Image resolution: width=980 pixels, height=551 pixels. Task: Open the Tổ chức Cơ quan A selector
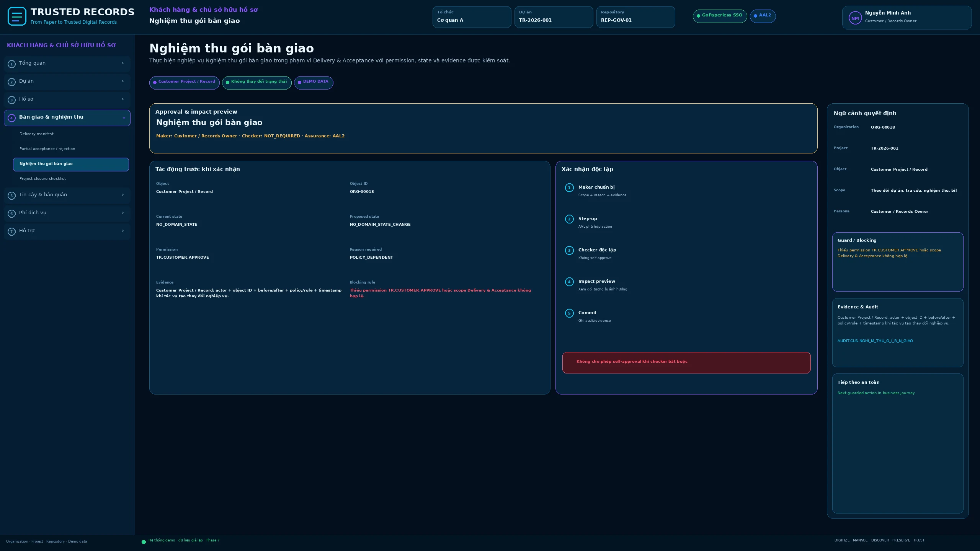(472, 17)
